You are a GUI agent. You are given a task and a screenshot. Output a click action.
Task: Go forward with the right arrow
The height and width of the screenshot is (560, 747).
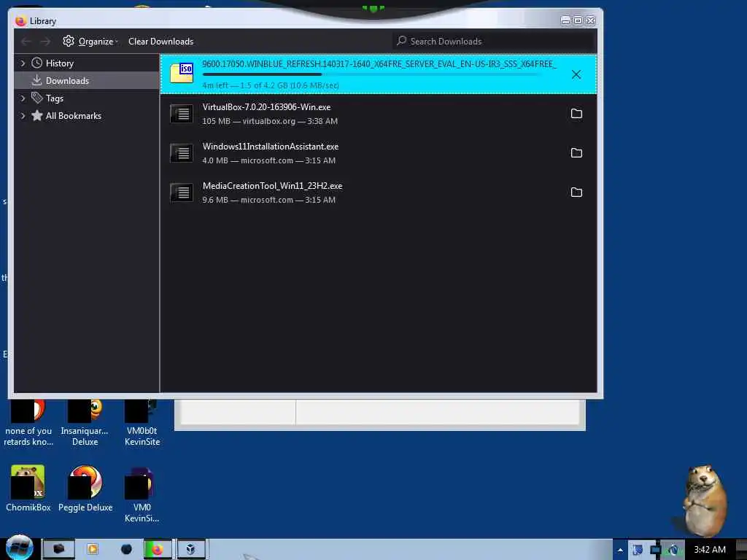[x=45, y=42]
